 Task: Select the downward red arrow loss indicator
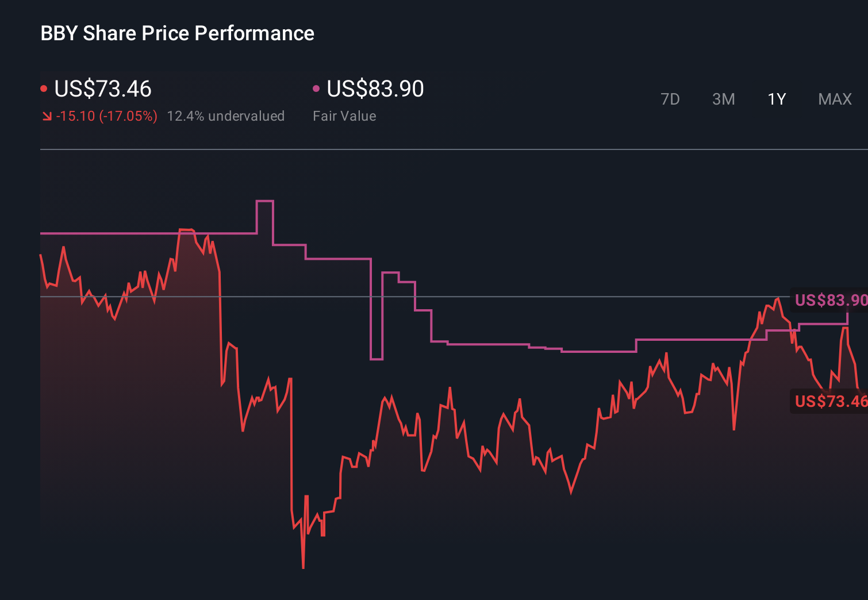(x=47, y=116)
